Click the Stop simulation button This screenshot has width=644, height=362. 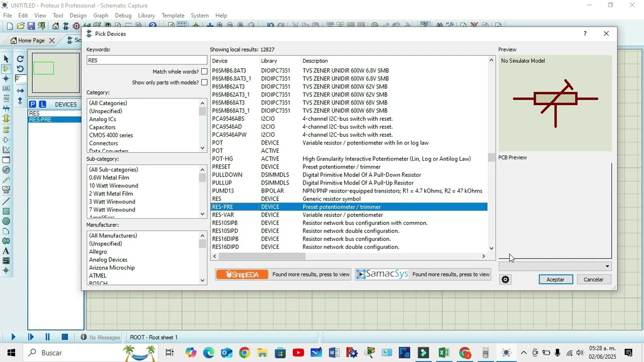tap(65, 337)
